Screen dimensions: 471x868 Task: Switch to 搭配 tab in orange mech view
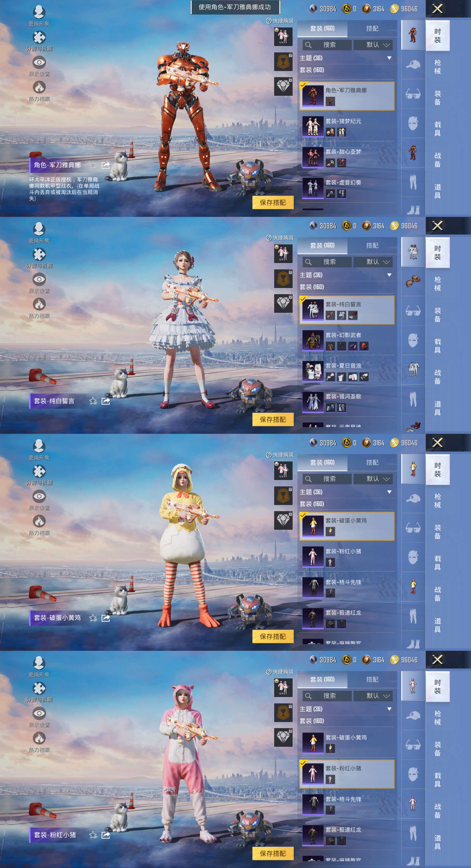tap(372, 29)
